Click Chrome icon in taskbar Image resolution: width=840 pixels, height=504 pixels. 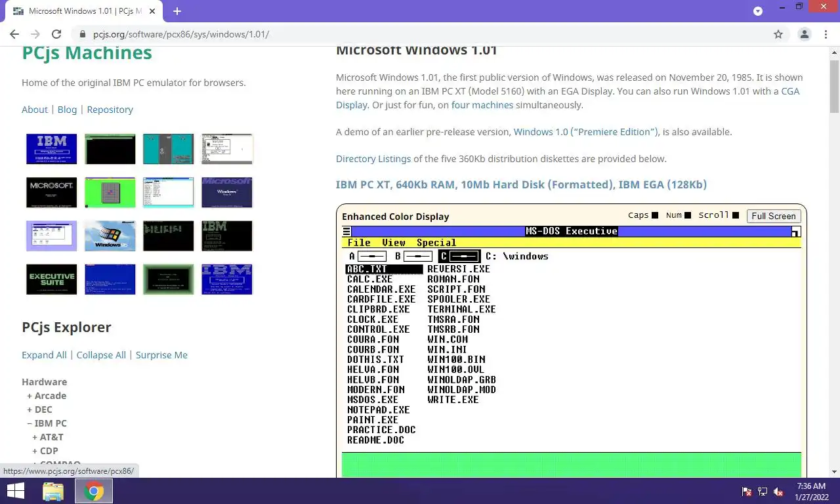coord(94,491)
